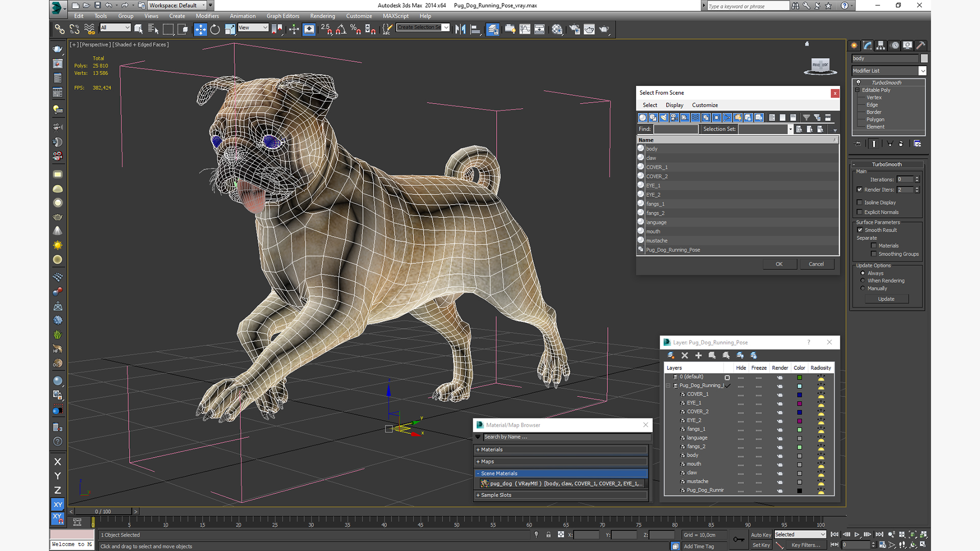Open the Utilities hammer panel tab
The image size is (980, 551).
coord(921,45)
